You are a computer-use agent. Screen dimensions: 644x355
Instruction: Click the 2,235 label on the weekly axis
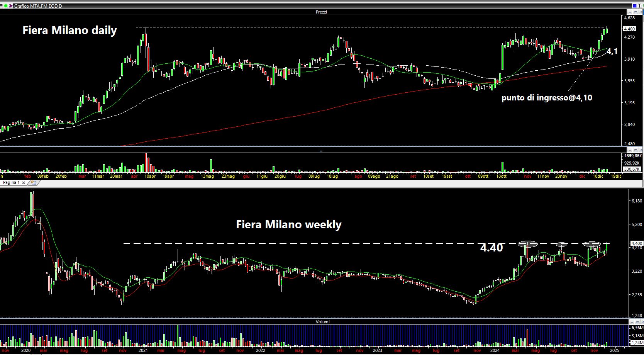(x=636, y=295)
